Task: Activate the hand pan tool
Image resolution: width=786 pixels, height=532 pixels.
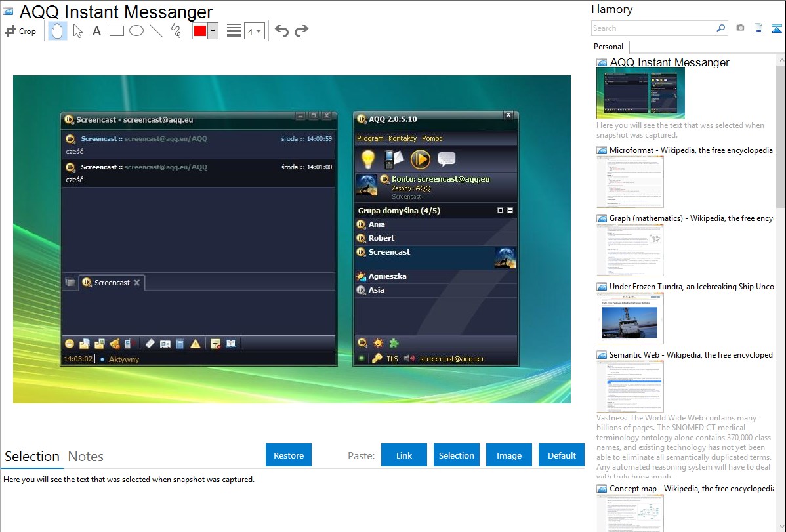Action: point(57,31)
